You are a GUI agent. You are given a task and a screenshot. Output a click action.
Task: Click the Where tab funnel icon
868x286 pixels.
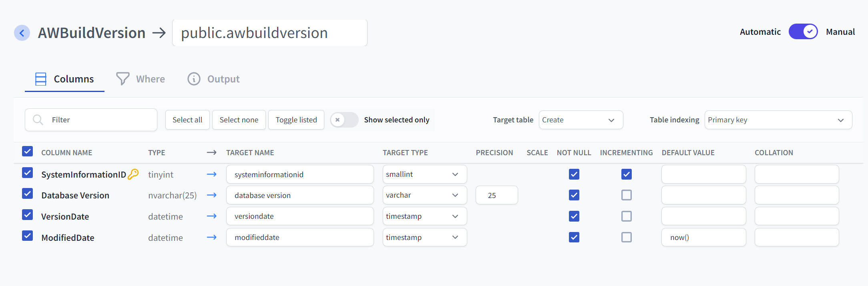coord(123,79)
